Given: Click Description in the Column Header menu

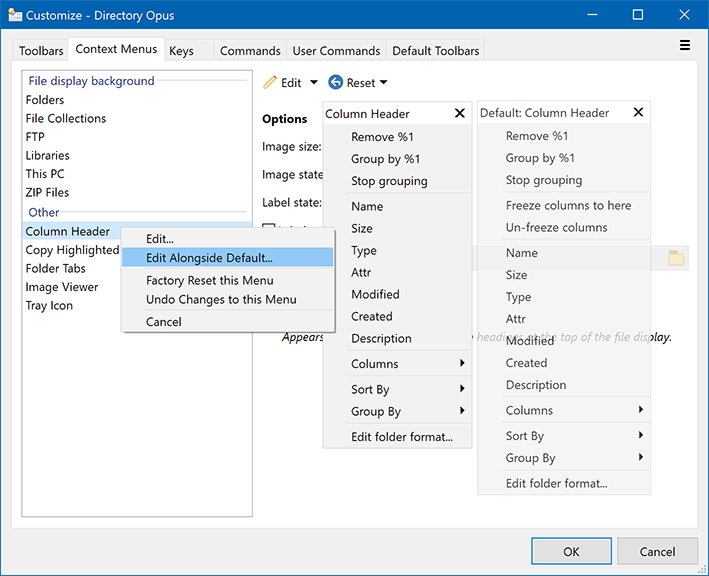Looking at the screenshot, I should [x=398, y=338].
